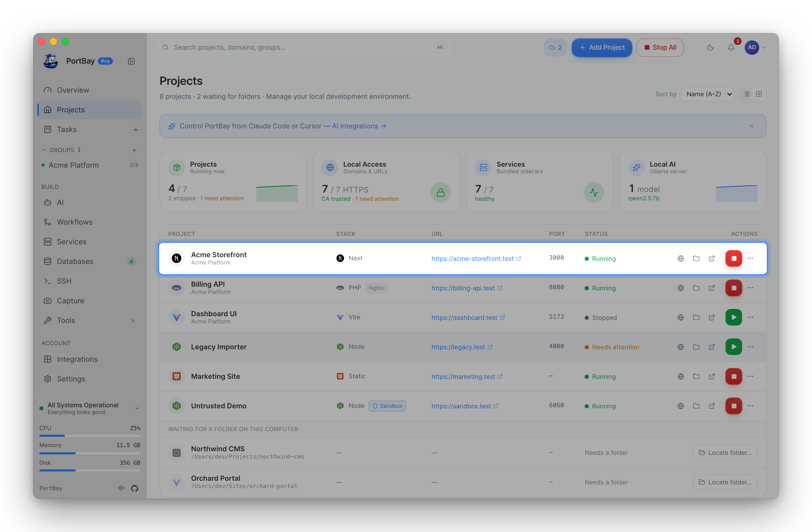The width and height of the screenshot is (812, 532).
Task: Stop the Acme Storefront project
Action: coord(734,258)
